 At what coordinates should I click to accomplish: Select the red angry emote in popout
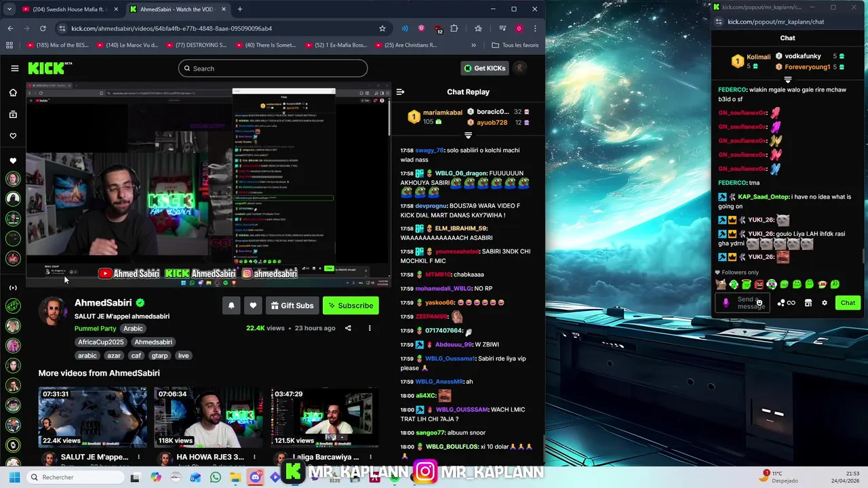(x=759, y=285)
